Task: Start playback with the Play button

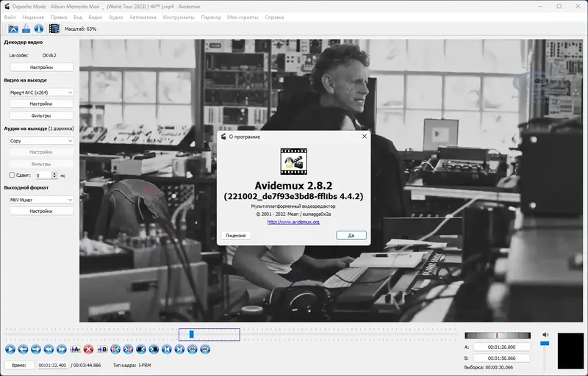Action: click(10, 350)
